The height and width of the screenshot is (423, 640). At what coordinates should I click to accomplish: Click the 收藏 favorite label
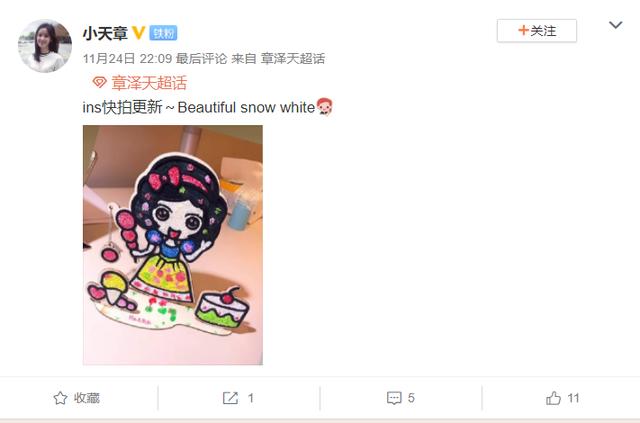[87, 398]
